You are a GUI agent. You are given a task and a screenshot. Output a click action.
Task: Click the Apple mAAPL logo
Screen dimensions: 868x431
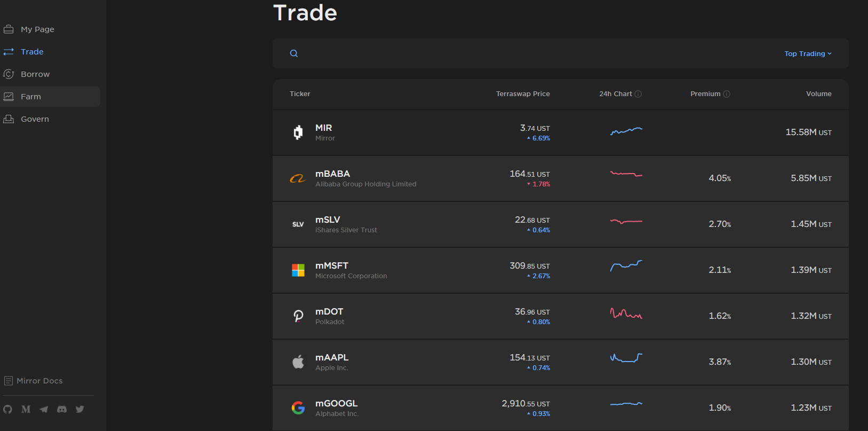click(298, 362)
